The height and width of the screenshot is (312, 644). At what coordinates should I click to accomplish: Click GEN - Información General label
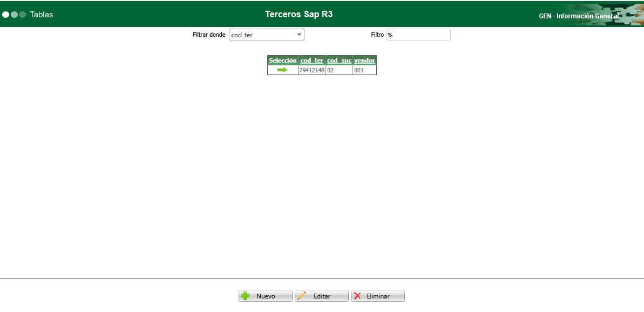tap(579, 16)
